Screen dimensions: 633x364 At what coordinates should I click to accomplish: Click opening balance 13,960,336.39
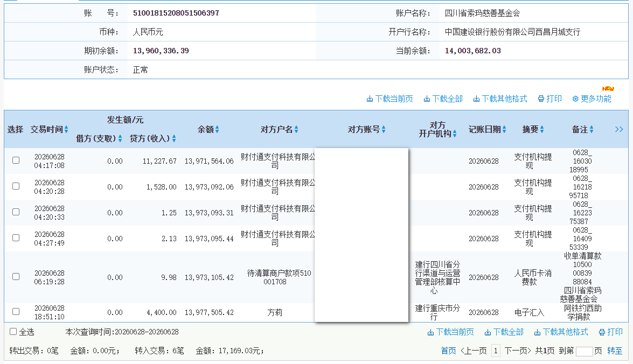coord(161,51)
